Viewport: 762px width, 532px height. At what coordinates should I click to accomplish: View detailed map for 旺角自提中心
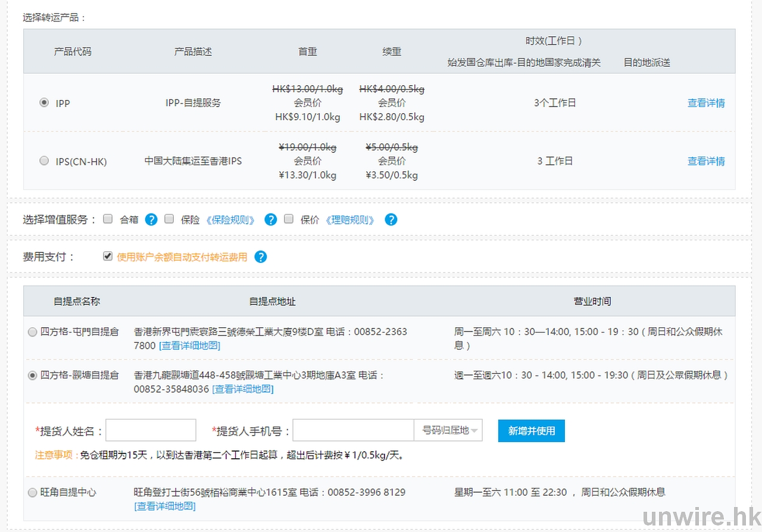point(165,506)
